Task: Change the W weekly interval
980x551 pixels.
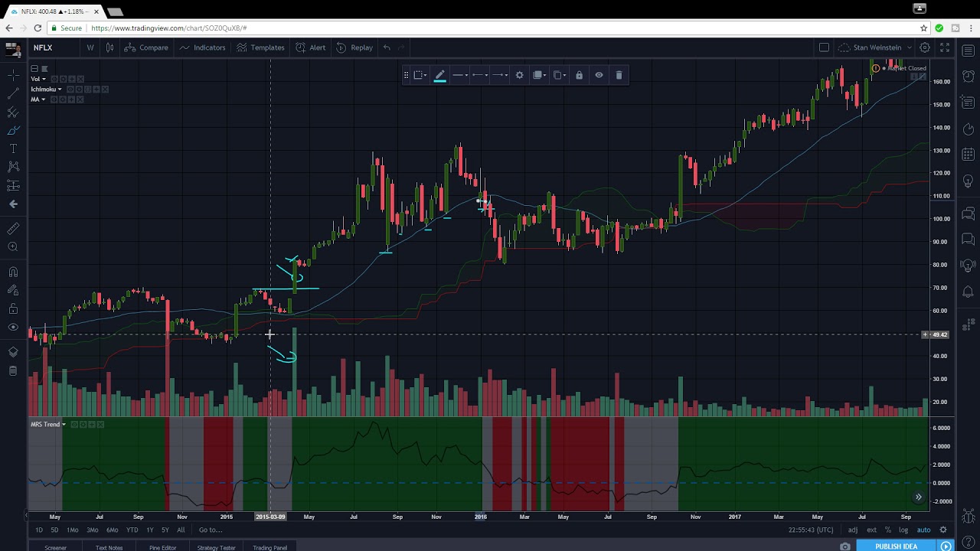Action: pyautogui.click(x=90, y=47)
